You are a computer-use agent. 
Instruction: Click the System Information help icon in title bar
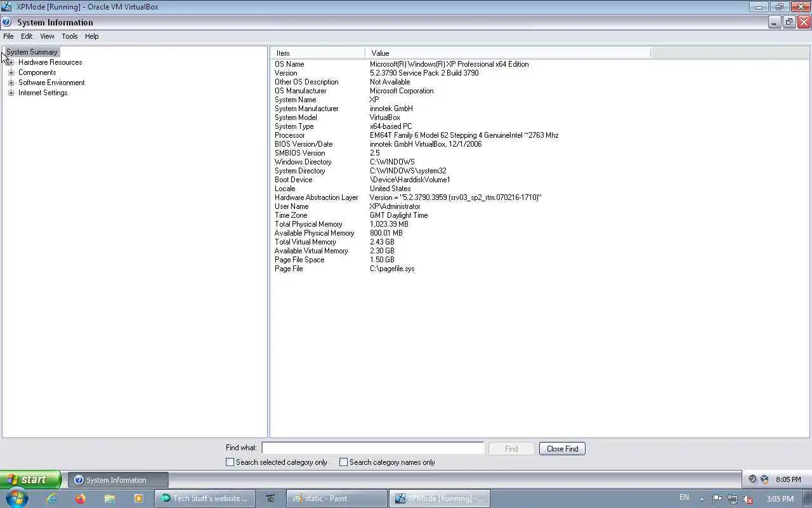click(6, 22)
